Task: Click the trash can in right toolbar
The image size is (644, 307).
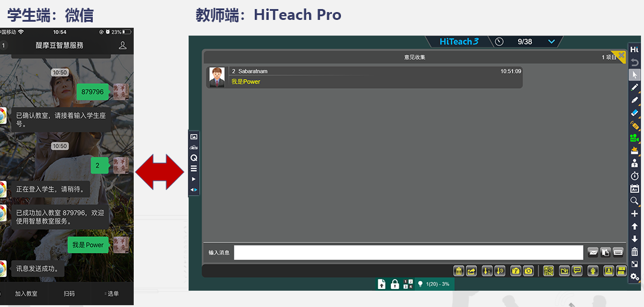Action: pyautogui.click(x=634, y=252)
